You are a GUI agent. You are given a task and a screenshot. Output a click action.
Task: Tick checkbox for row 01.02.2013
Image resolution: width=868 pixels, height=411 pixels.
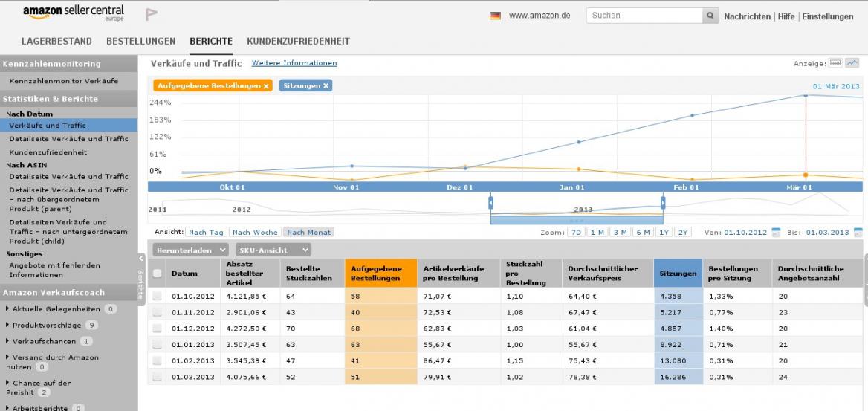click(x=158, y=360)
